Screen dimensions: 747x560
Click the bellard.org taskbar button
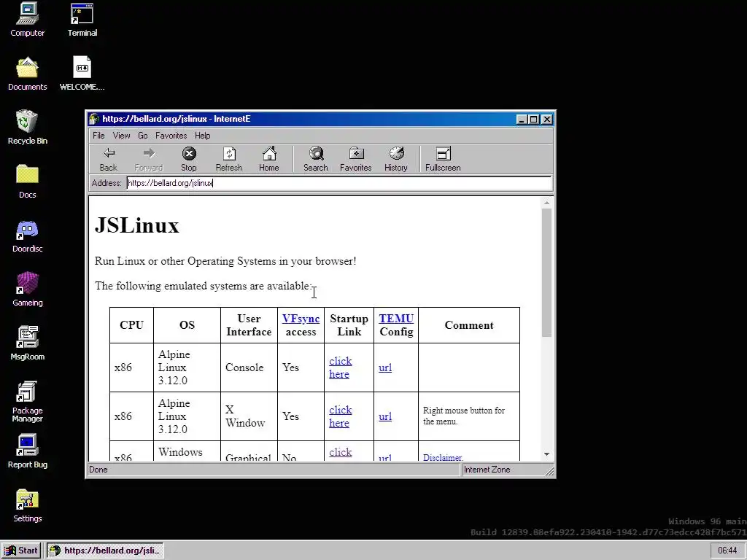(105, 551)
